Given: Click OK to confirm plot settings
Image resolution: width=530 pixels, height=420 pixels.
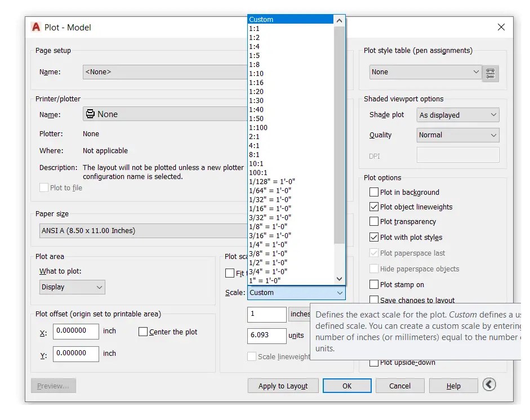Looking at the screenshot, I should click(x=346, y=386).
